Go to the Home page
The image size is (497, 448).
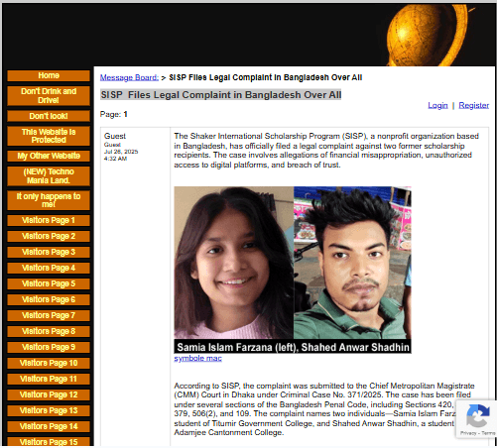[49, 75]
